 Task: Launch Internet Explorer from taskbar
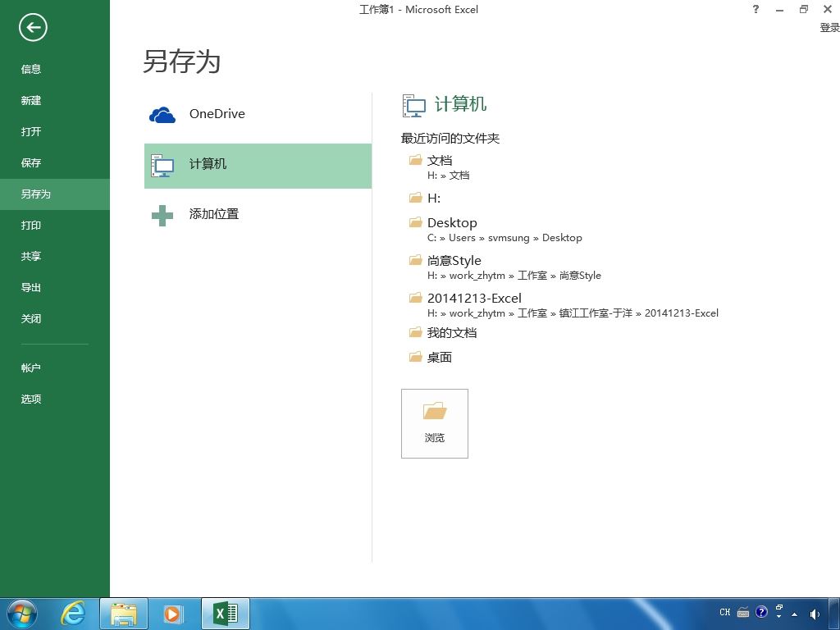[x=73, y=613]
